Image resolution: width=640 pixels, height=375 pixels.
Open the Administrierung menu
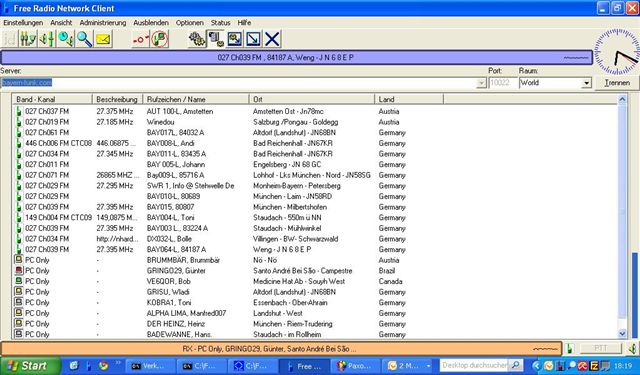[x=103, y=23]
